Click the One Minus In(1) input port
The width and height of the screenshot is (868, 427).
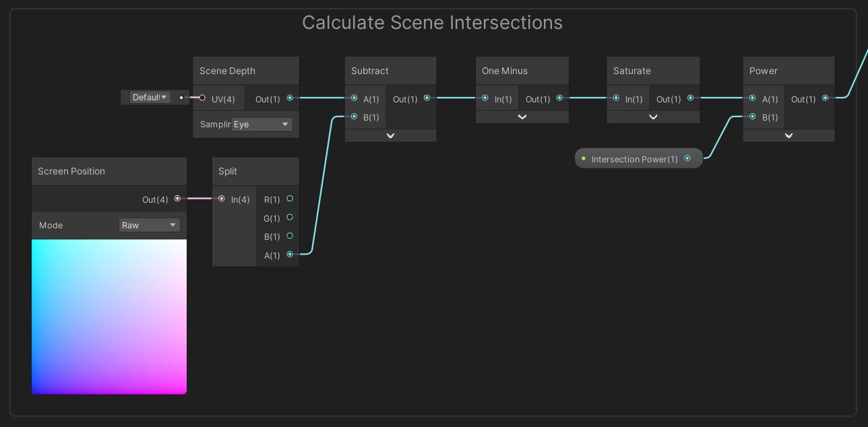click(485, 98)
